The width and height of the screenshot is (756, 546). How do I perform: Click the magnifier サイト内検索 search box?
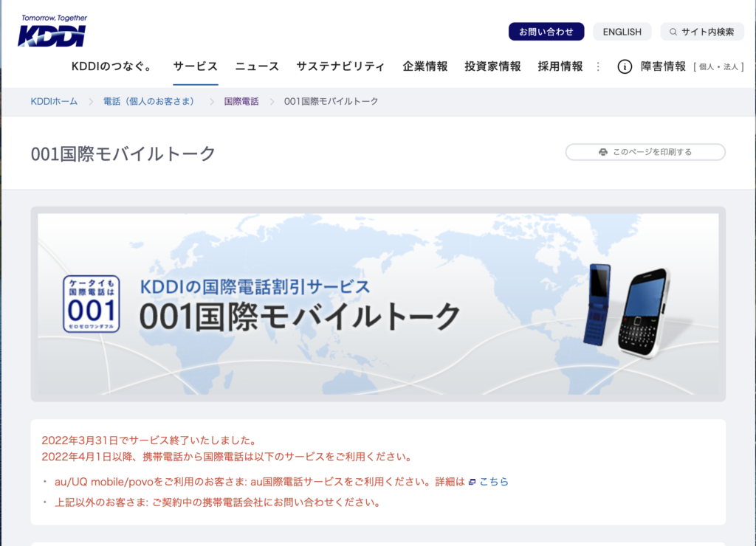[x=701, y=32]
